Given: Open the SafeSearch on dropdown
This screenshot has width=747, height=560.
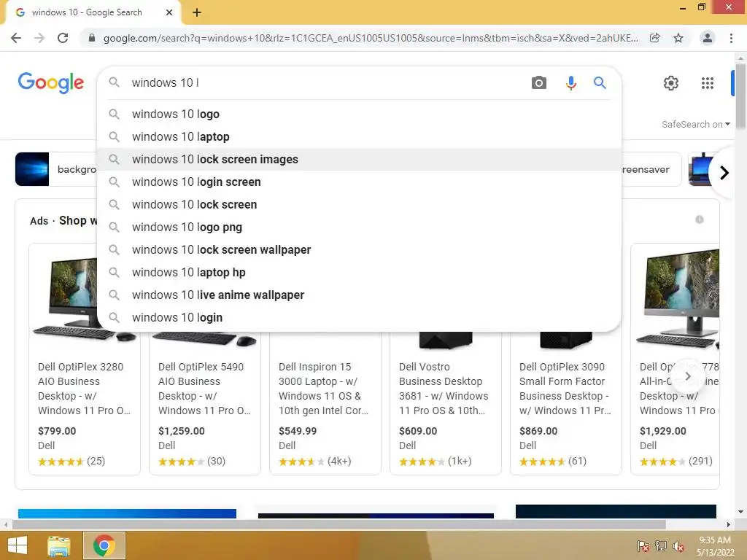Looking at the screenshot, I should tap(695, 124).
